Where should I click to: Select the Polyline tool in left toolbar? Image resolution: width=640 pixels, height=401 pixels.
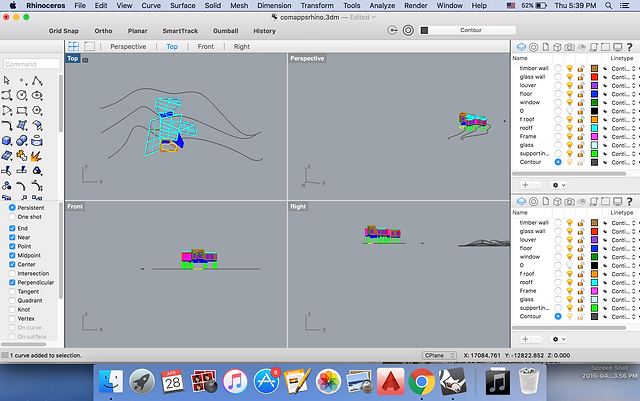click(x=37, y=80)
